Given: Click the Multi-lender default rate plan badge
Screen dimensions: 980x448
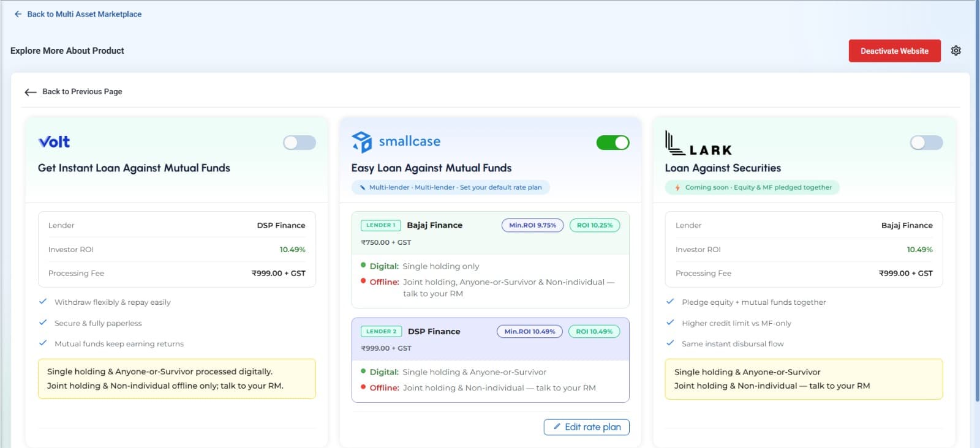Looking at the screenshot, I should tap(451, 187).
